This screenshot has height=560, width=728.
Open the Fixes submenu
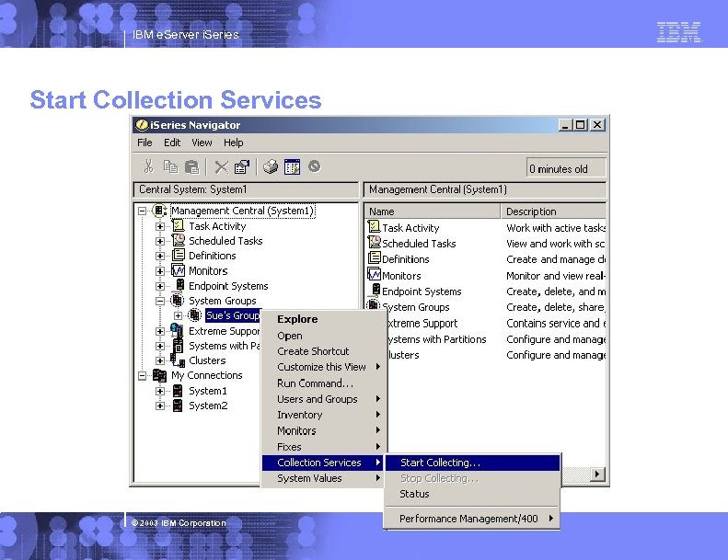click(x=323, y=447)
